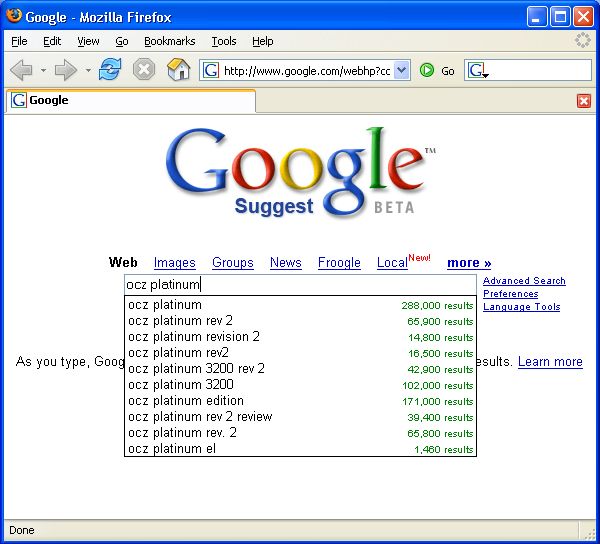Click the search box containing 'ocz platinum'
Viewport: 600px width, 544px height.
coord(300,285)
